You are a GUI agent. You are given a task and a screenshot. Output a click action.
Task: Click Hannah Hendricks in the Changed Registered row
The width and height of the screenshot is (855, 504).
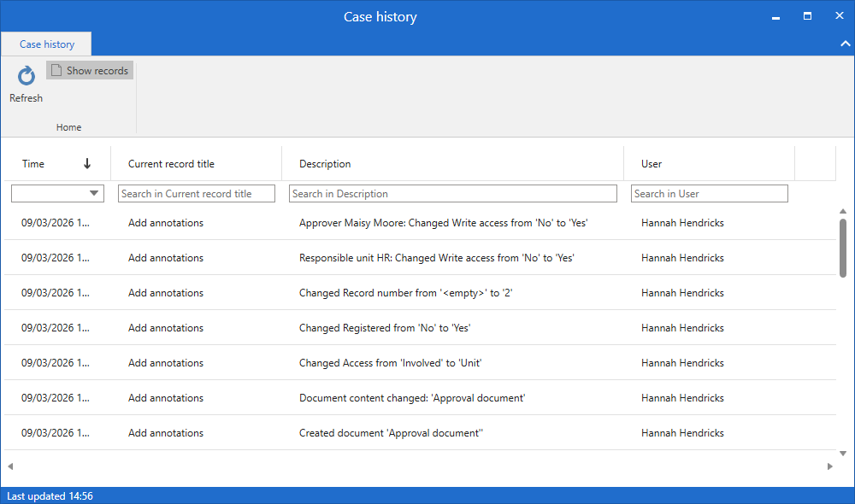point(682,327)
